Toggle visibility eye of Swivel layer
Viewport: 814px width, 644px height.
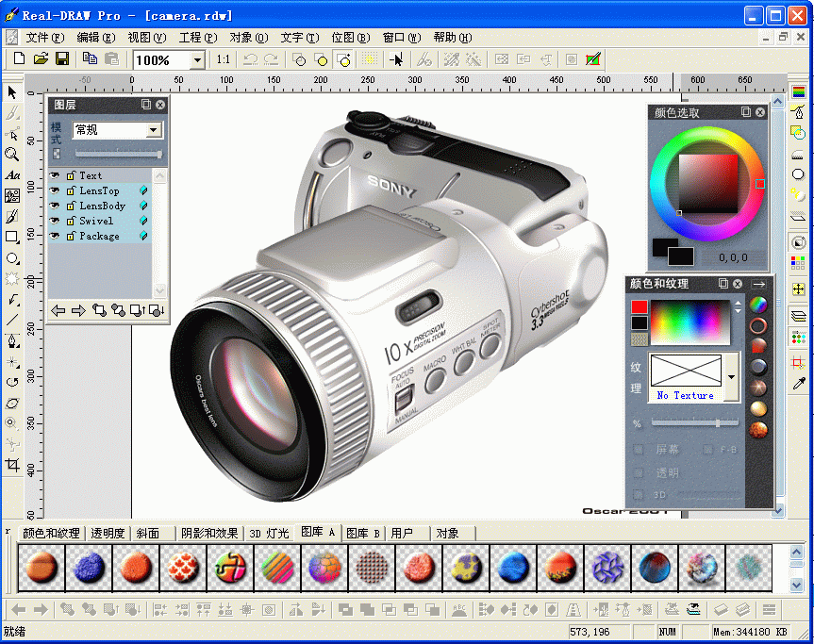pos(55,221)
